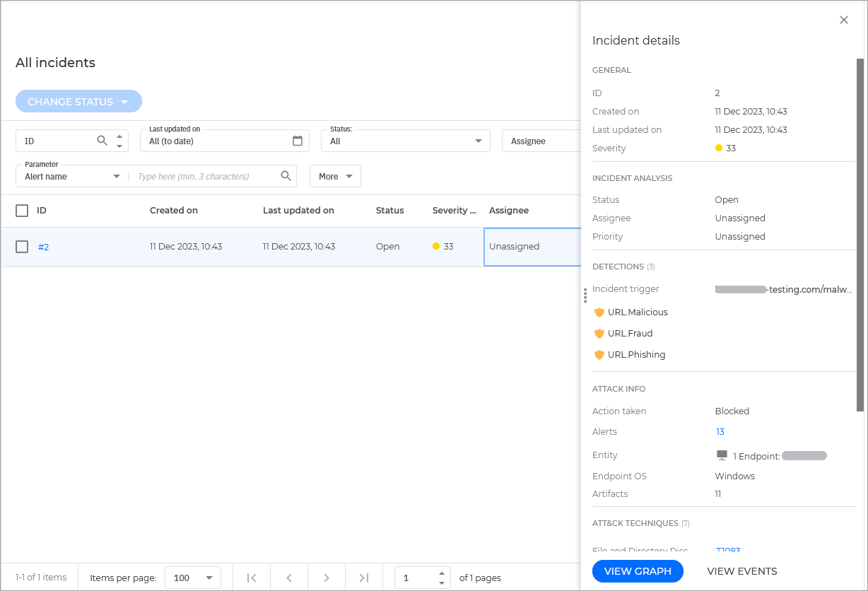Click the URL.Malicious shield detection icon
The image size is (868, 591).
pos(599,312)
